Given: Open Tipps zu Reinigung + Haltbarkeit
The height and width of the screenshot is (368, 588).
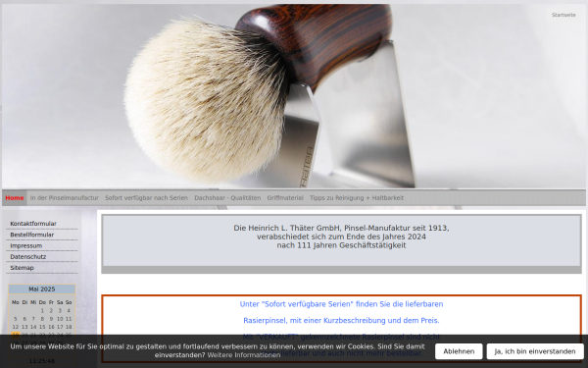Looking at the screenshot, I should click(x=357, y=198).
